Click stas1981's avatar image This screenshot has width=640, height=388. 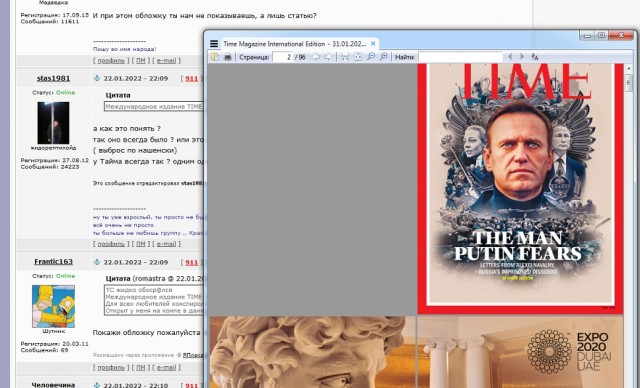(53, 123)
